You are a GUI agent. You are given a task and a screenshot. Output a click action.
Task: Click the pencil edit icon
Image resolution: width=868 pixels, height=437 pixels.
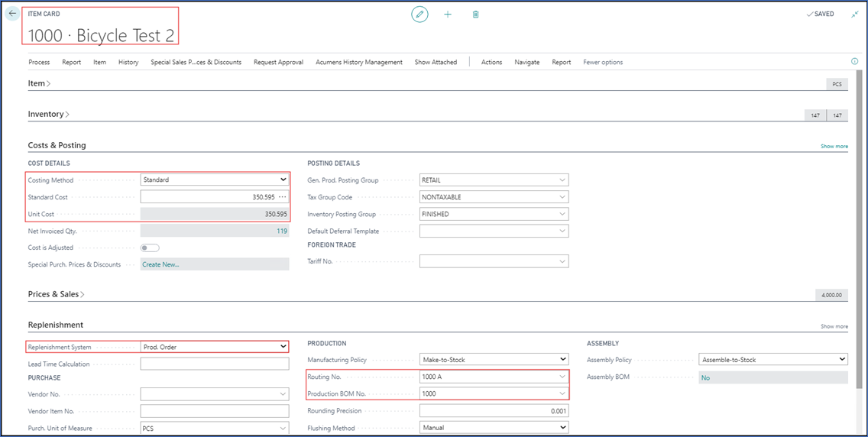[x=419, y=15]
